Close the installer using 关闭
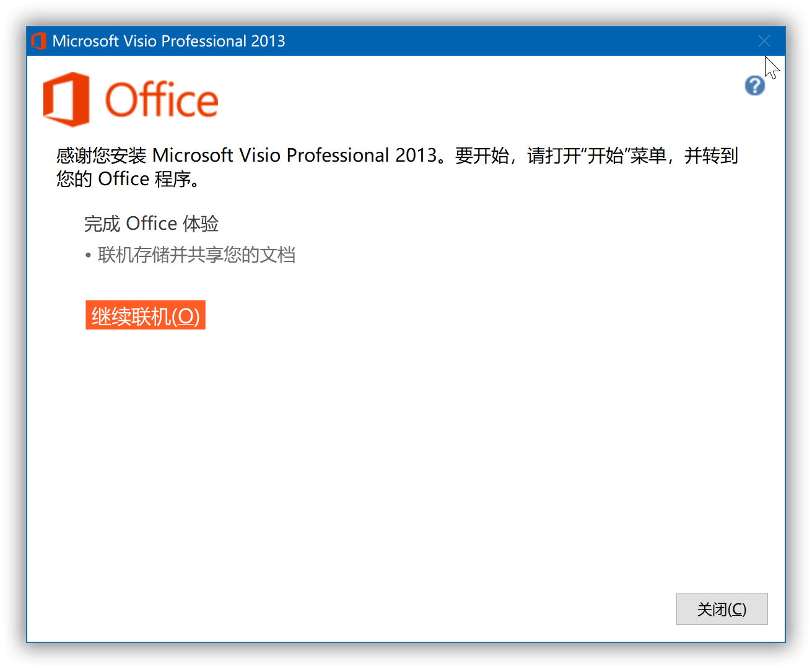Viewport: 812px width, 669px height. pyautogui.click(x=722, y=609)
